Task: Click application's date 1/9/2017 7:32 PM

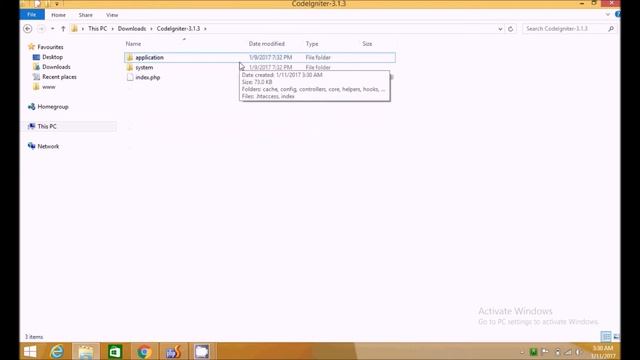Action: (x=270, y=58)
